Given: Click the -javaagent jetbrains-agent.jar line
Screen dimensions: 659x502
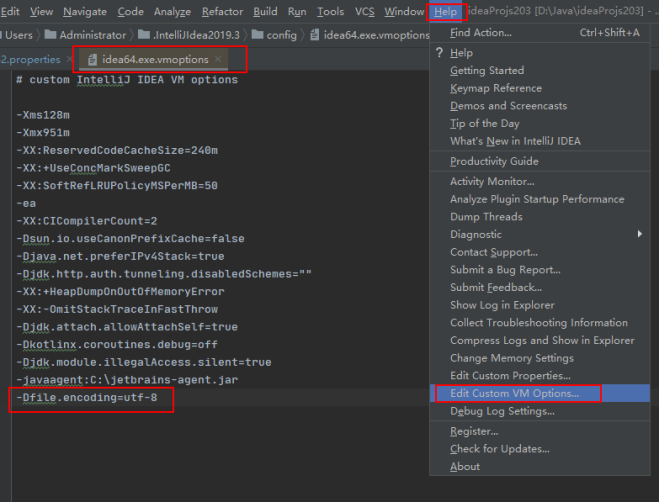Looking at the screenshot, I should tap(127, 380).
